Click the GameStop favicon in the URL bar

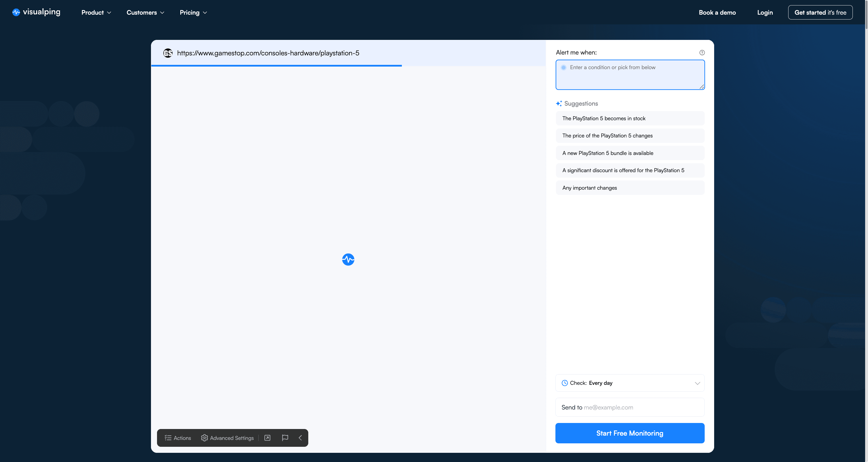pyautogui.click(x=168, y=53)
